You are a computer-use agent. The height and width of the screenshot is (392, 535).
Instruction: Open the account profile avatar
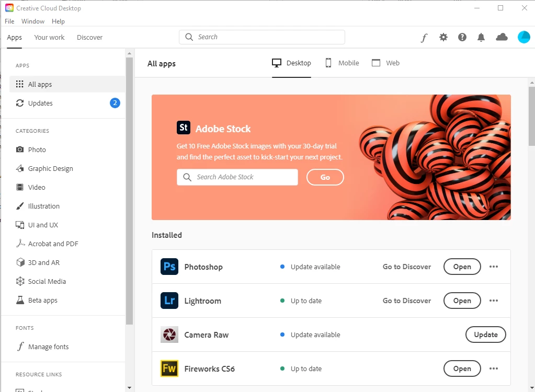point(523,37)
